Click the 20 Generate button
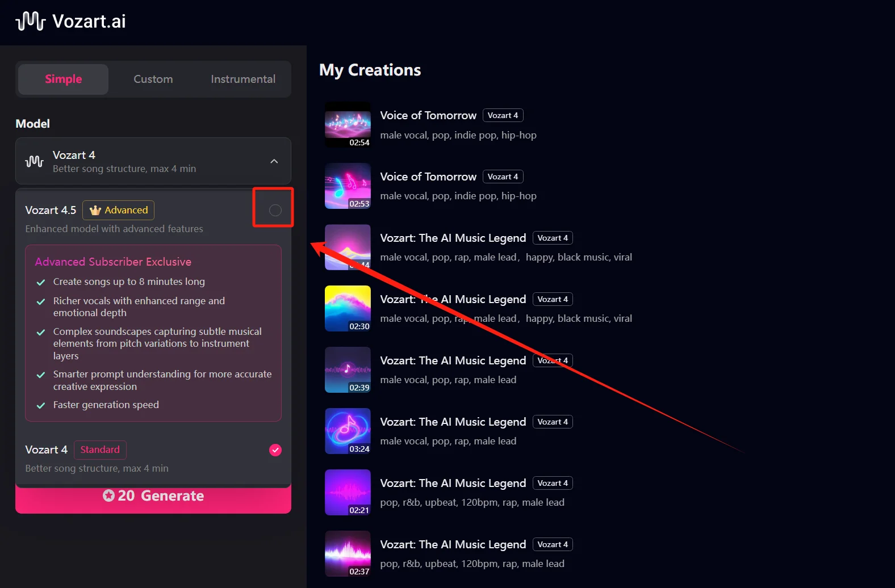 [153, 496]
